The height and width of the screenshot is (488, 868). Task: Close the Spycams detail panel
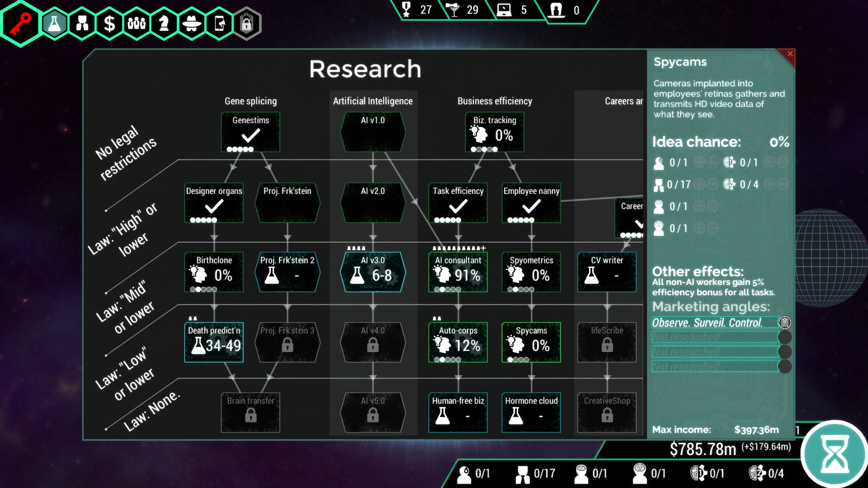(790, 54)
